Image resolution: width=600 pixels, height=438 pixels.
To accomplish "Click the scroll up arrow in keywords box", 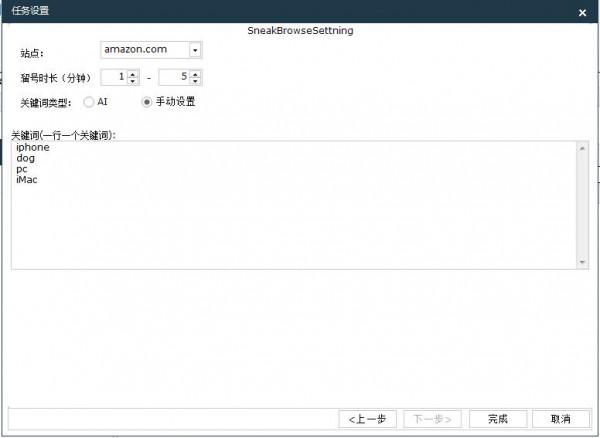I will point(583,148).
